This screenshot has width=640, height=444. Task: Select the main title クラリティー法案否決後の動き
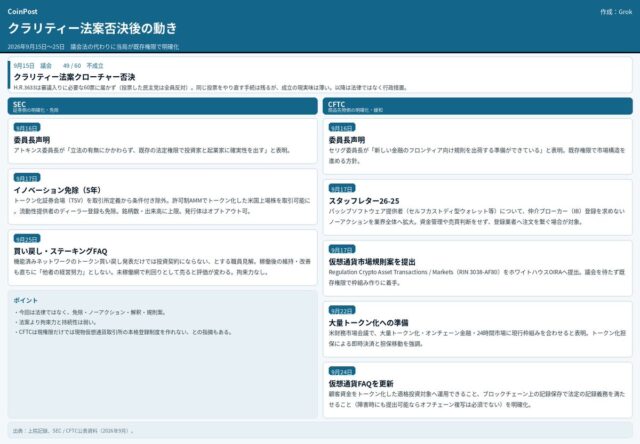coord(93,28)
